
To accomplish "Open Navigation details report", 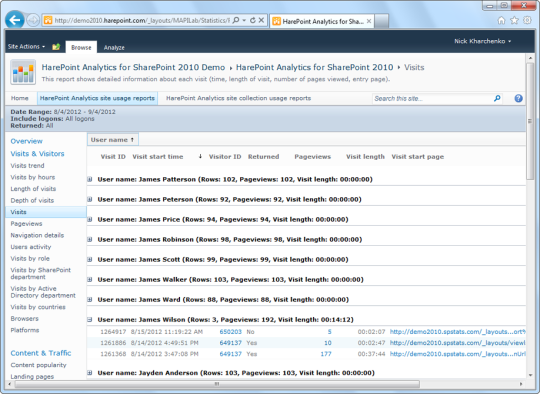I will click(37, 235).
